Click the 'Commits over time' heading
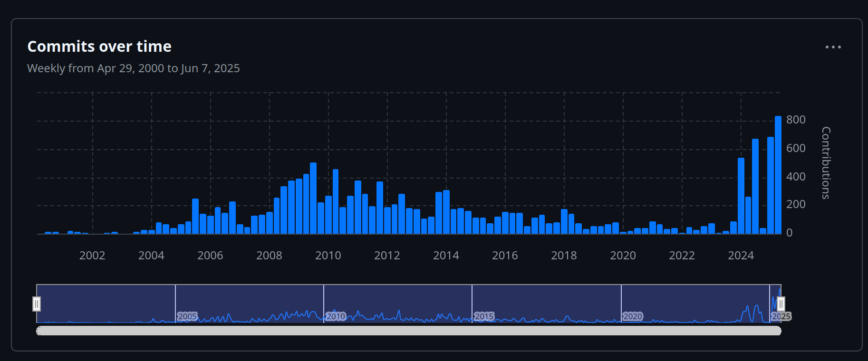Screen dimensions: 868x361 click(x=99, y=47)
